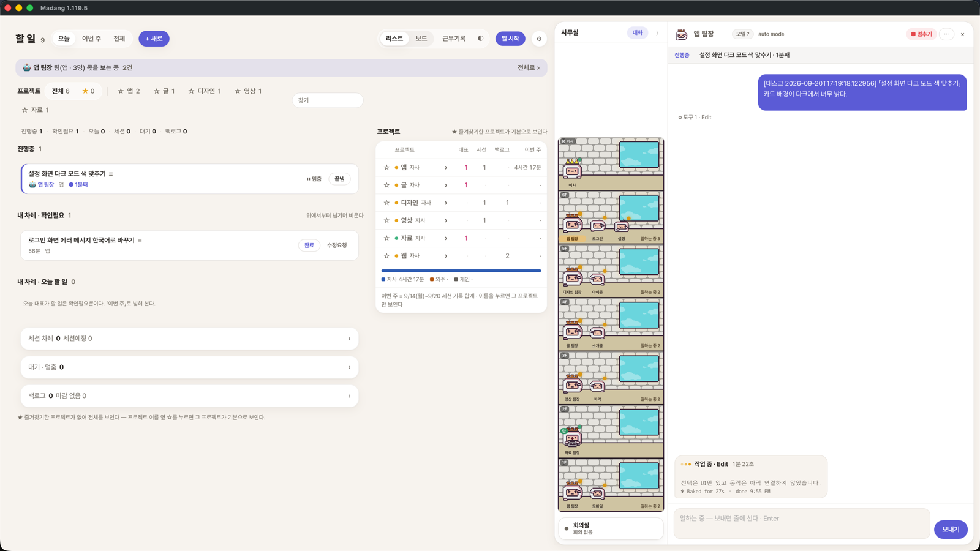Select the 자료 팀장 character
The height and width of the screenshot is (551, 980).
(572, 437)
